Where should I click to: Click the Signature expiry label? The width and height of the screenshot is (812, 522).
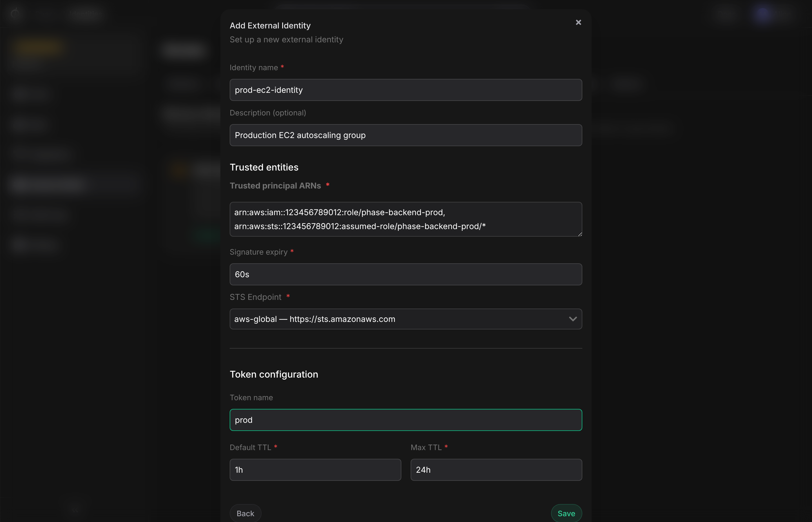[258, 252]
